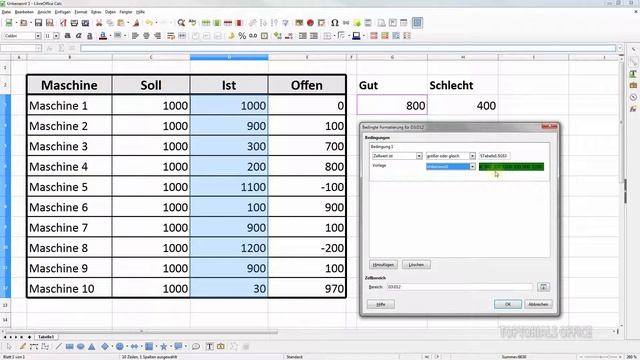The width and height of the screenshot is (640, 360).
Task: Select the Gut value cell 800
Action: coord(392,105)
